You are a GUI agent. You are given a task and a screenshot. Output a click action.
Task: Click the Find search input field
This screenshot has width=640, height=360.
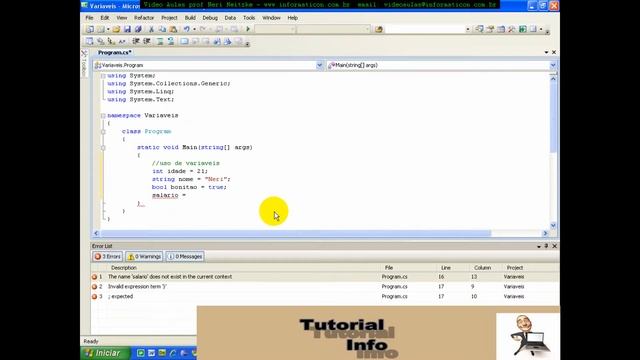(424, 29)
